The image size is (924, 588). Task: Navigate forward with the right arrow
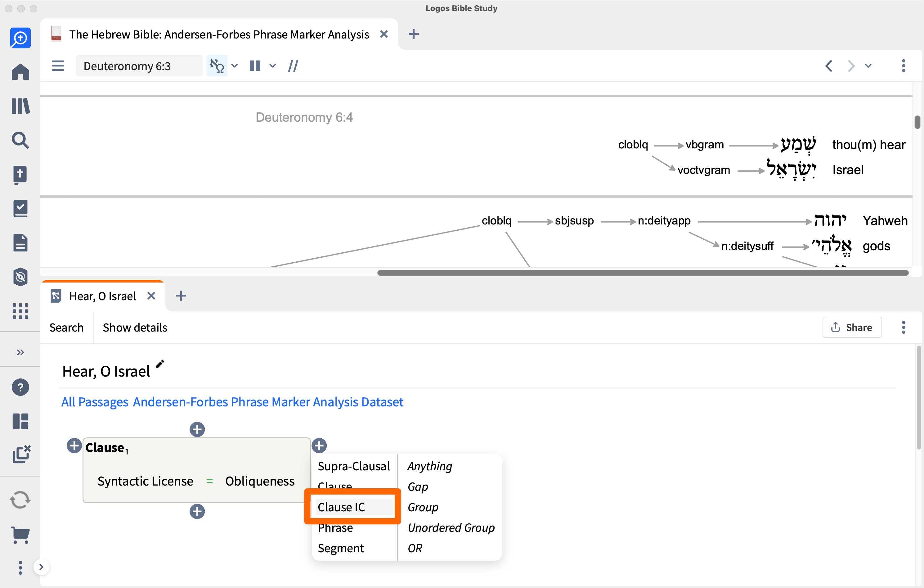[x=851, y=66]
